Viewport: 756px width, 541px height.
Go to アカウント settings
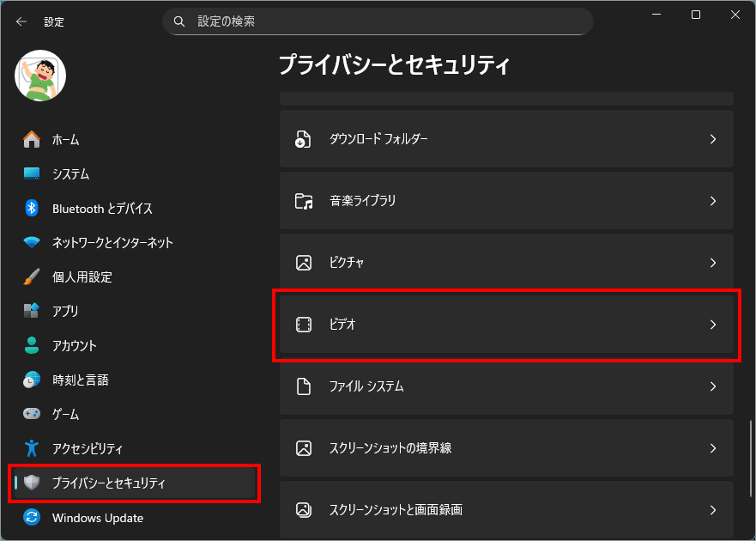click(74, 345)
